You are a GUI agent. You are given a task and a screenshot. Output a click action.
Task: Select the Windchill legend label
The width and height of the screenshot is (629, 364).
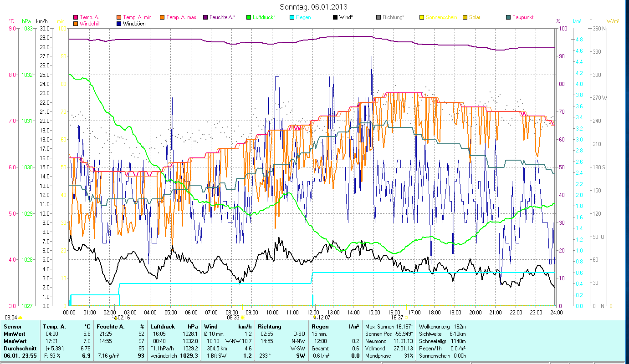90,23
